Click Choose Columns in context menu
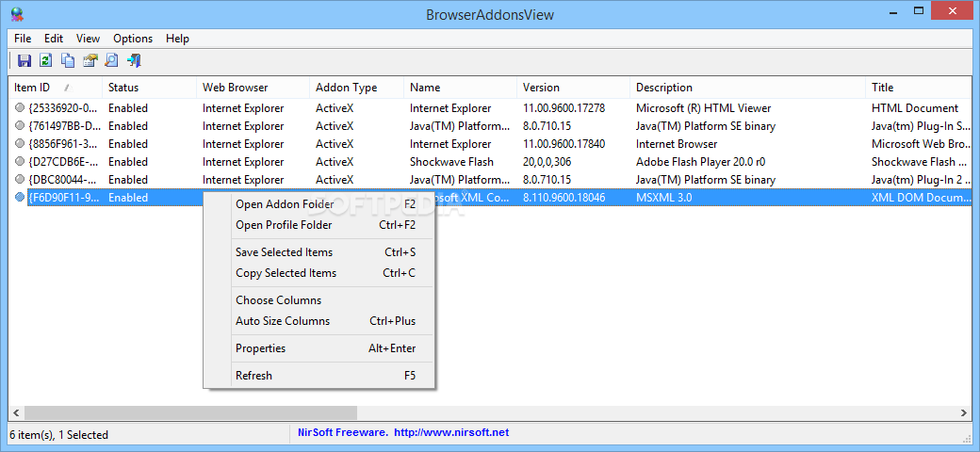The image size is (980, 452). pyautogui.click(x=318, y=300)
